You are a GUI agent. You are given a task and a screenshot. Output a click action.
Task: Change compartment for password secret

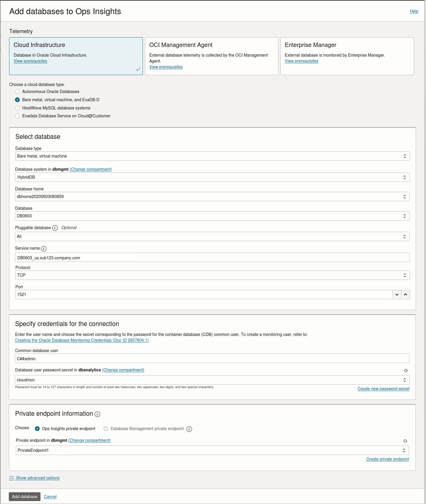pos(123,370)
